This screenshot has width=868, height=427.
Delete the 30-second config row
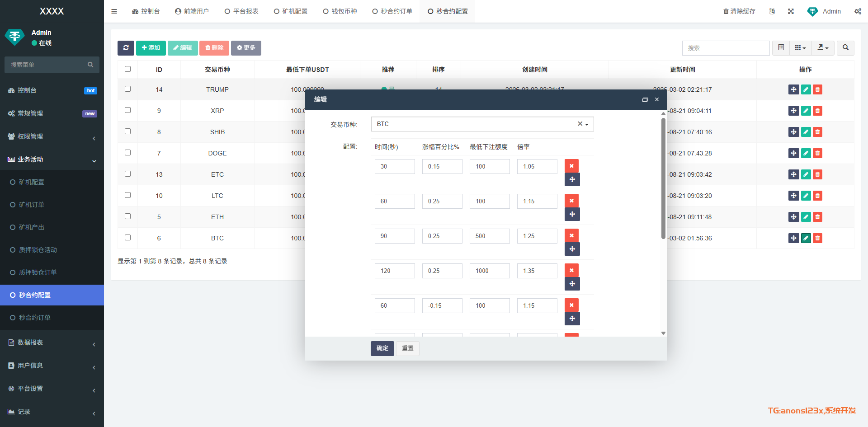click(571, 166)
